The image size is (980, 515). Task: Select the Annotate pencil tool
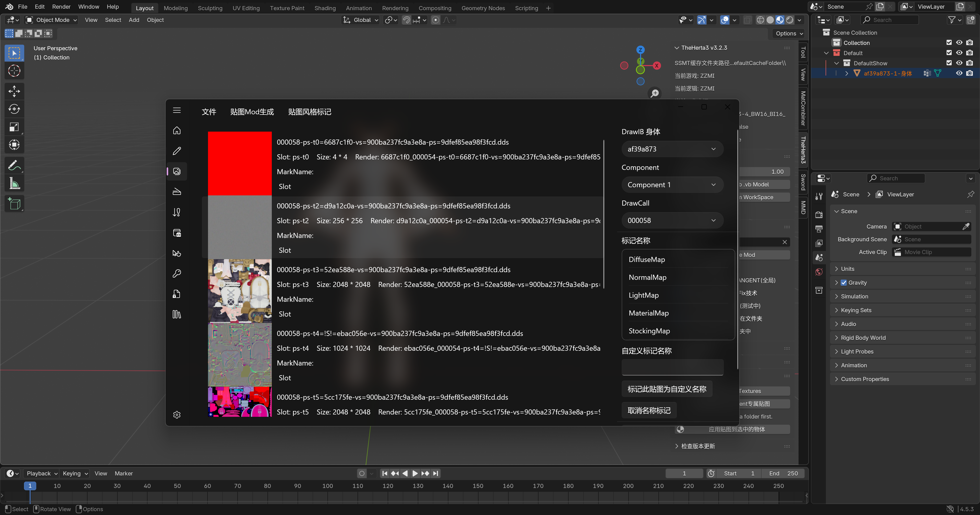[14, 166]
